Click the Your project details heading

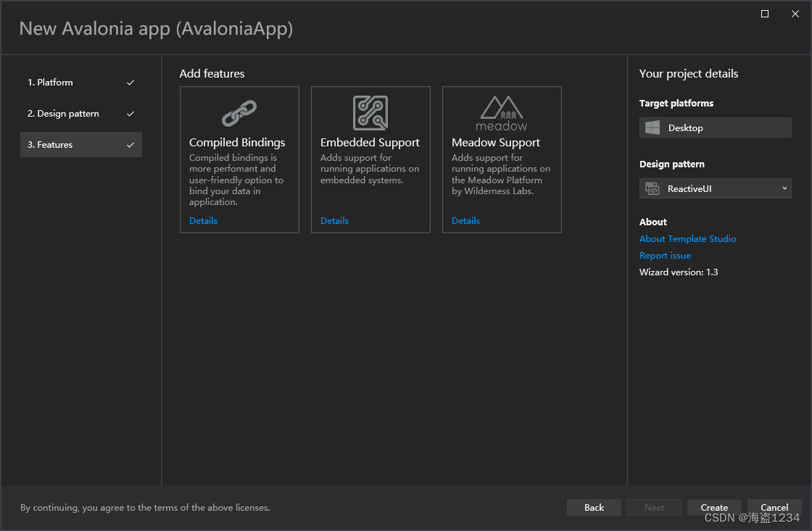(x=689, y=73)
